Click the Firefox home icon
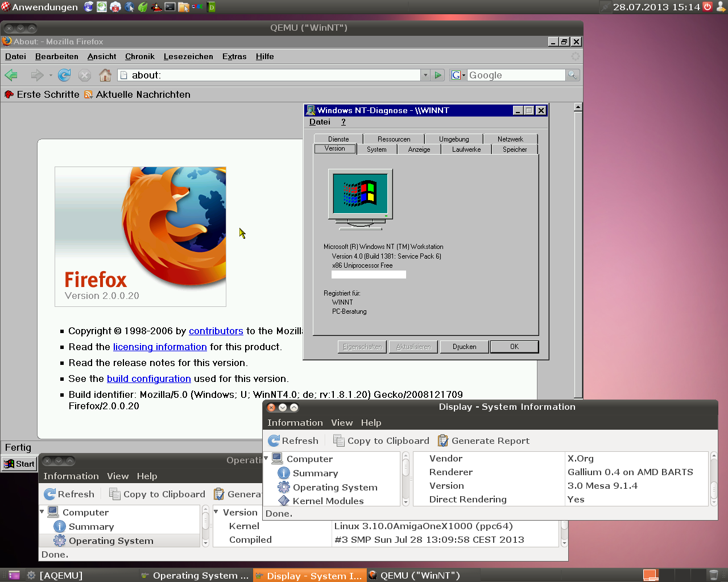The width and height of the screenshot is (728, 582). click(x=105, y=75)
